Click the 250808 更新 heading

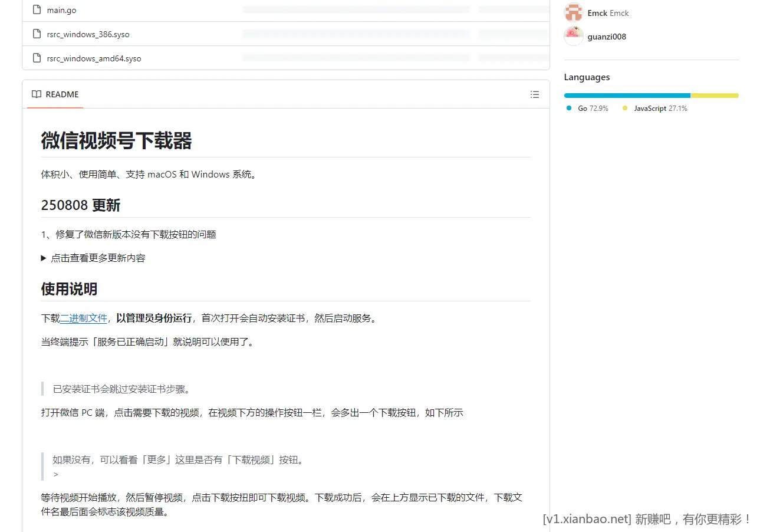[x=81, y=205]
